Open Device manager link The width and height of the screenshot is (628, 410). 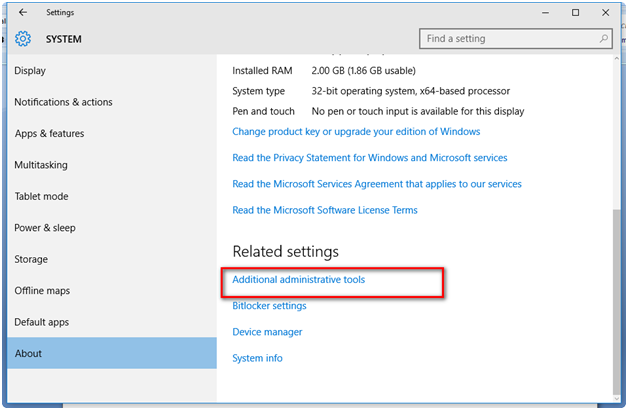pyautogui.click(x=267, y=332)
